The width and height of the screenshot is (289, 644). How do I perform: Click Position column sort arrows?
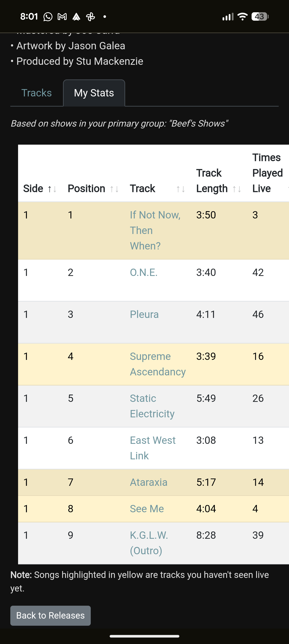(114, 189)
